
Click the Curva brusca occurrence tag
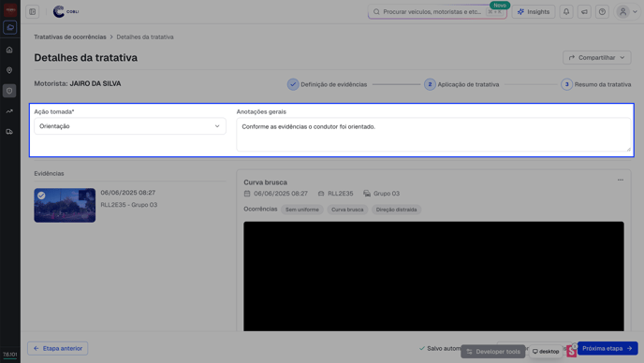pyautogui.click(x=347, y=210)
